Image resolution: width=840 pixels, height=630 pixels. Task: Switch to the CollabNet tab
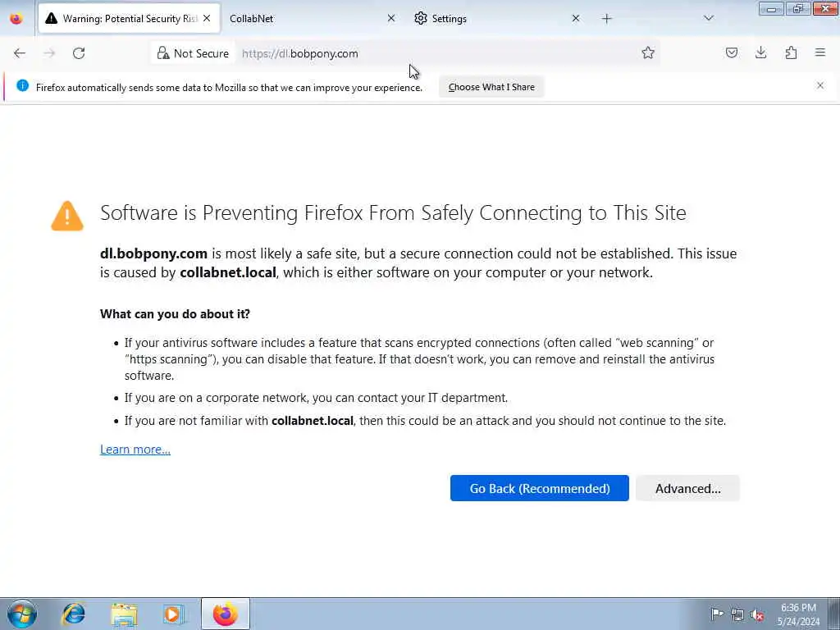311,19
